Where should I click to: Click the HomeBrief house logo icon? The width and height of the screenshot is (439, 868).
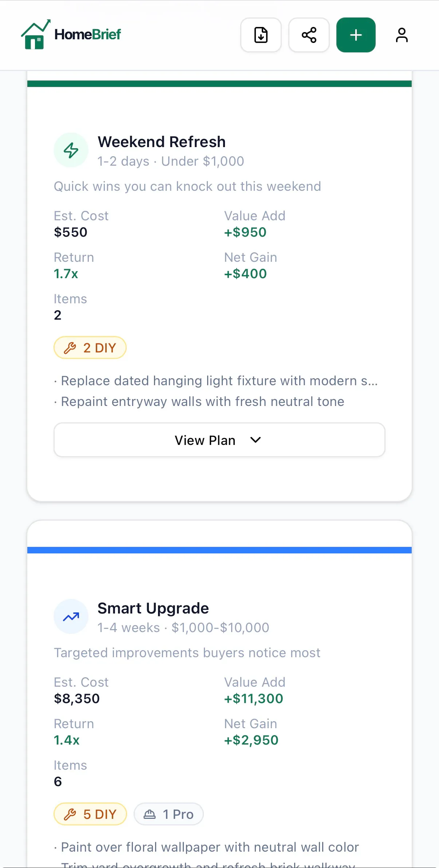pyautogui.click(x=36, y=34)
